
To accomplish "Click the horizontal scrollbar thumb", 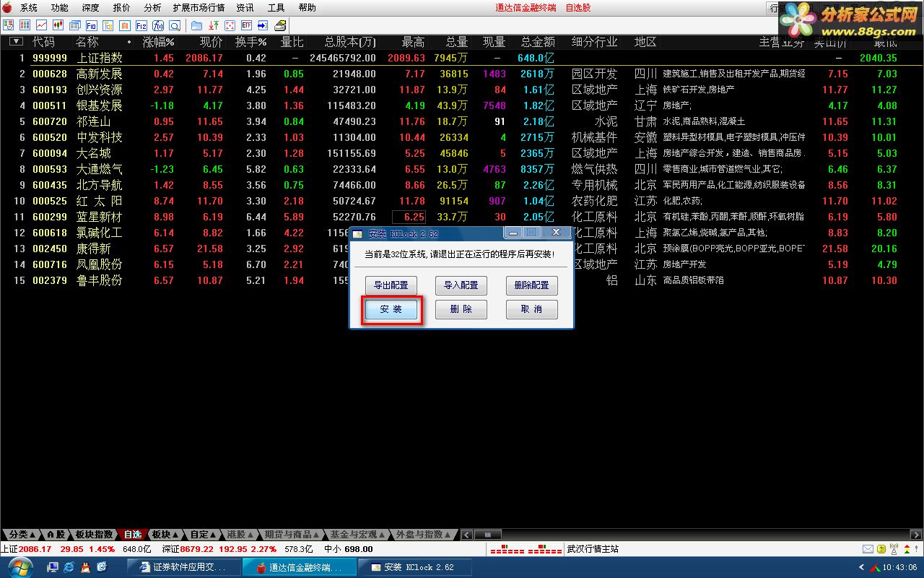I will point(488,535).
